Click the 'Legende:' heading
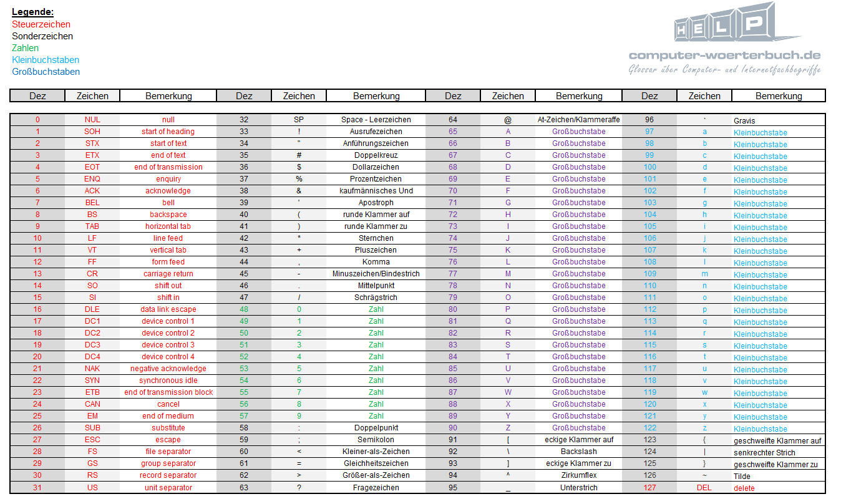Viewport: 841px width, 504px height. (x=32, y=12)
